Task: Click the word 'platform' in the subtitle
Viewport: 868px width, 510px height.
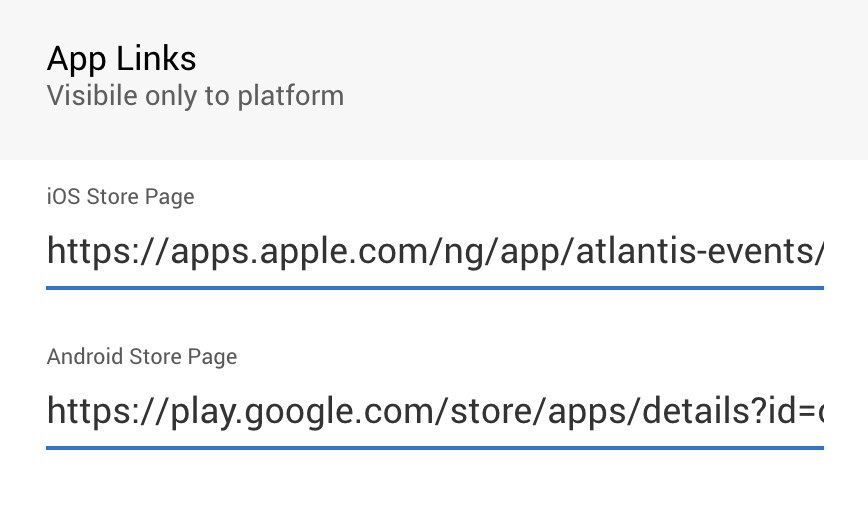Action: coord(291,97)
